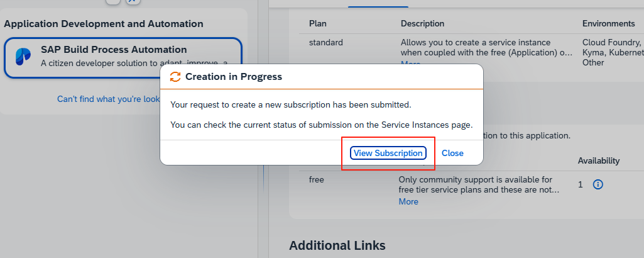This screenshot has width=644, height=258.
Task: Close the Creation in Progress dialog
Action: tap(452, 153)
